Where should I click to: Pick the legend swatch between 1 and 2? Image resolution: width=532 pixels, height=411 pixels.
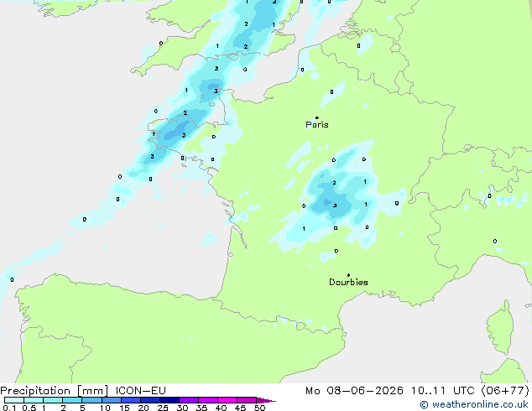click(53, 400)
